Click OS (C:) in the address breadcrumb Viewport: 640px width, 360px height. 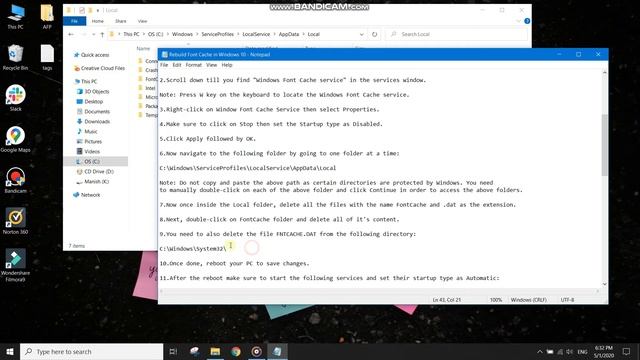(156, 34)
